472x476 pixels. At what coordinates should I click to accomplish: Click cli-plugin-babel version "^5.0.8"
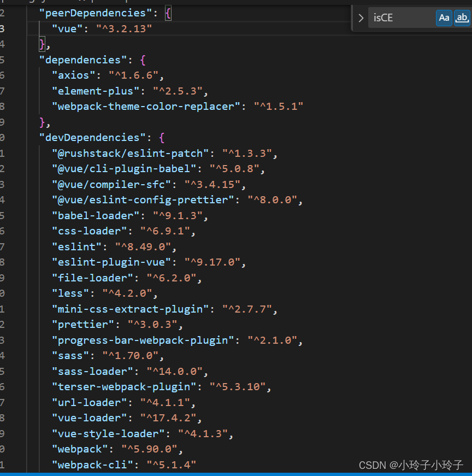(234, 169)
